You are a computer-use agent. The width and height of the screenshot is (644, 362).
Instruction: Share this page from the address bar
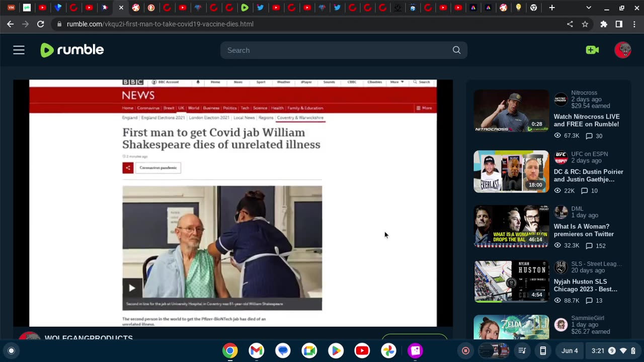pyautogui.click(x=570, y=24)
